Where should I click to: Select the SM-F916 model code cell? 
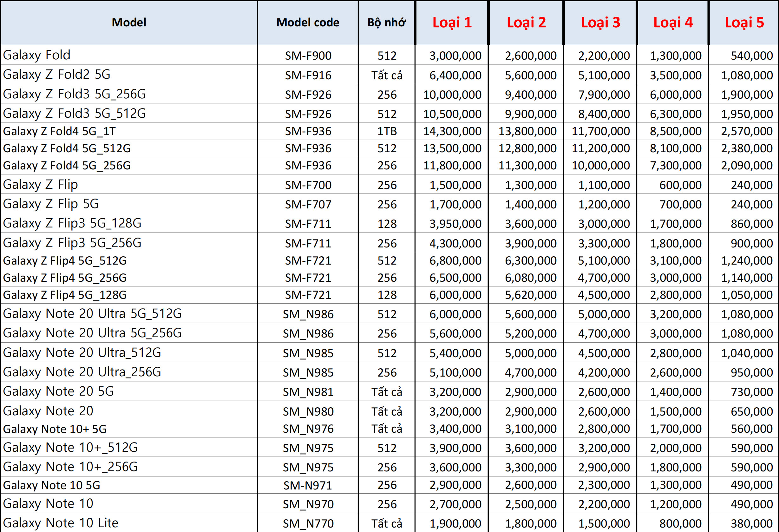pos(308,75)
